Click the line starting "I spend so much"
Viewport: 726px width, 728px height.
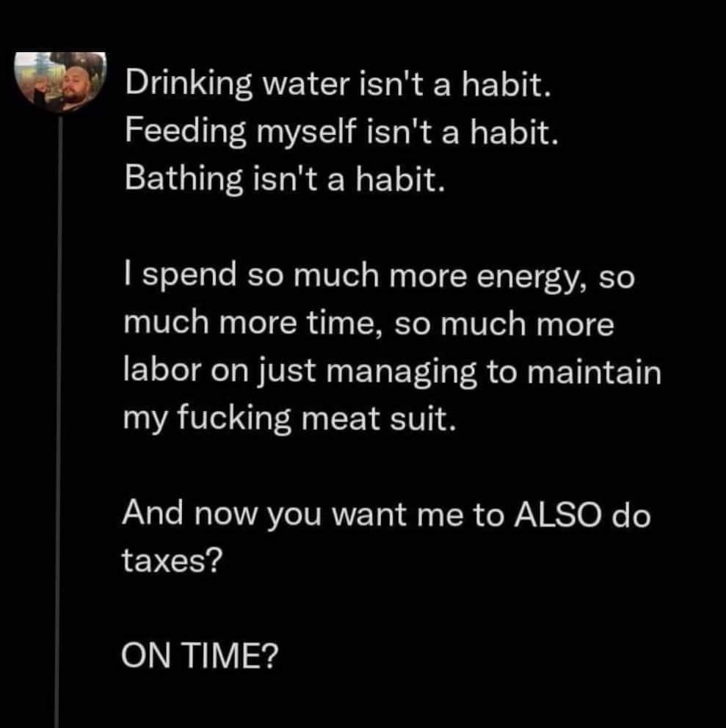pyautogui.click(x=379, y=277)
